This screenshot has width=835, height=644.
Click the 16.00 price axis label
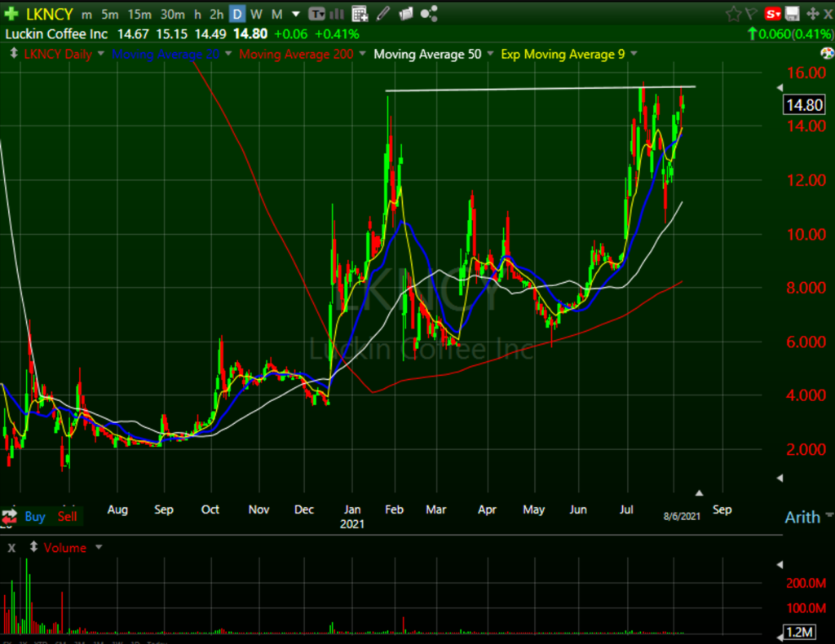tap(806, 73)
